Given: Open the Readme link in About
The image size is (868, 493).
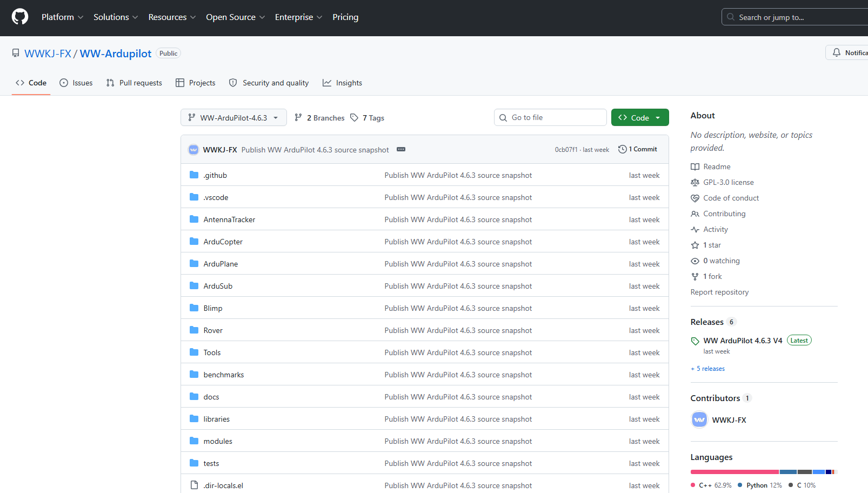Looking at the screenshot, I should (x=711, y=166).
